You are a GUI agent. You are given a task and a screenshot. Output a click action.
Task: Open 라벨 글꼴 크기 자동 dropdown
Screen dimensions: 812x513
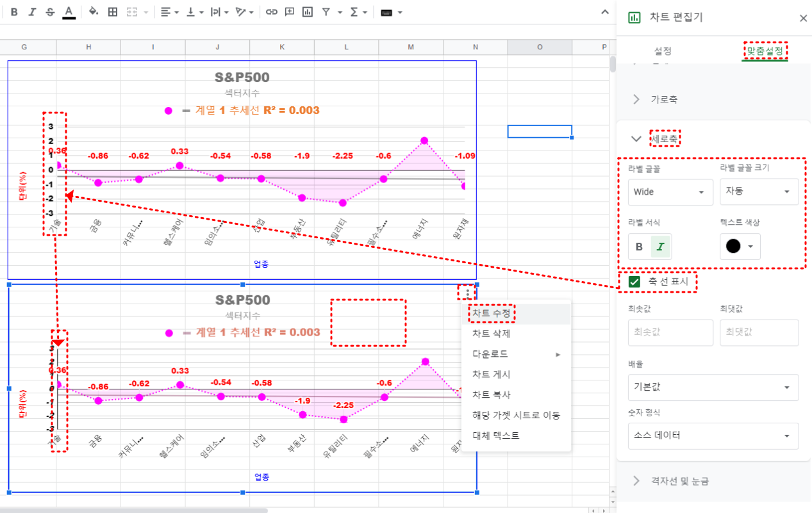(x=759, y=191)
